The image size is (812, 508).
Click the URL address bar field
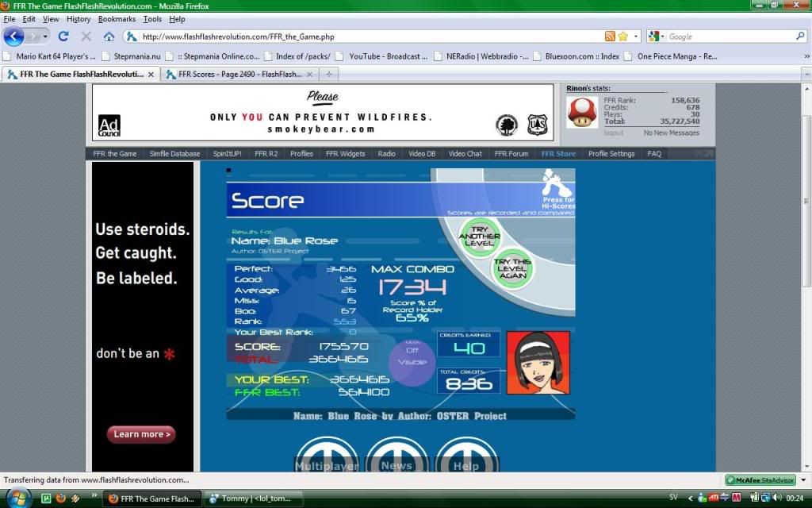coord(365,37)
